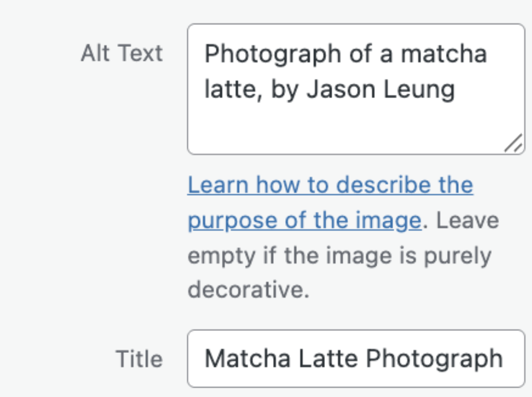The image size is (532, 397).
Task: Click the "Alt Text" field label
Action: 121,53
